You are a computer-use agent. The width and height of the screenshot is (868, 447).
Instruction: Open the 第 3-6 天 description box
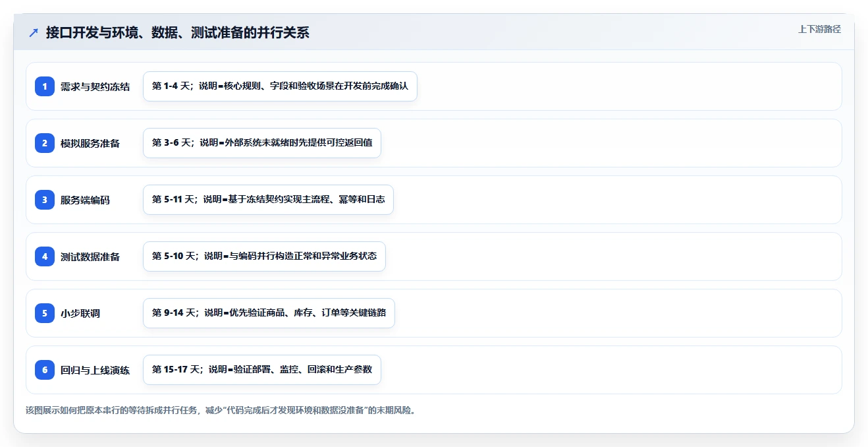262,143
